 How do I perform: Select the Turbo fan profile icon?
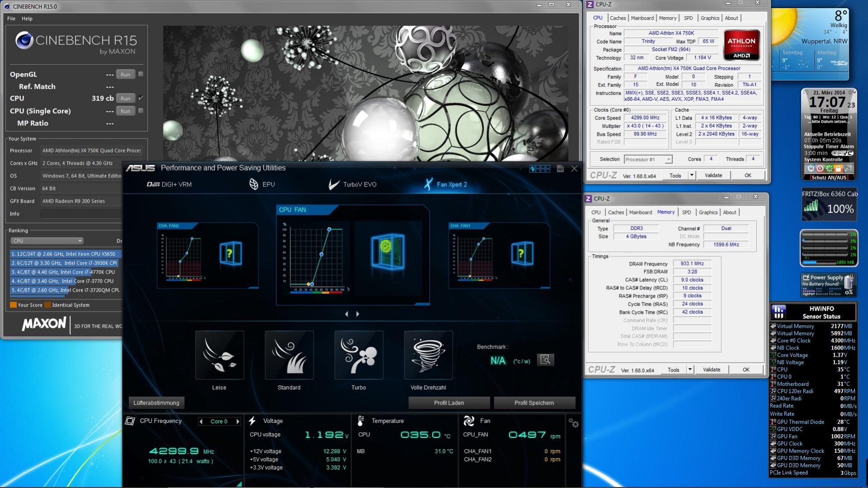[359, 355]
